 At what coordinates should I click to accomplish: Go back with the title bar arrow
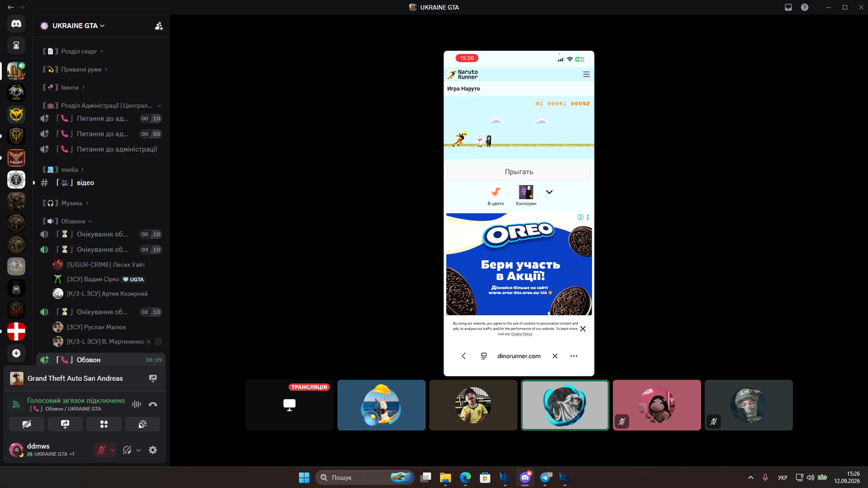click(9, 7)
